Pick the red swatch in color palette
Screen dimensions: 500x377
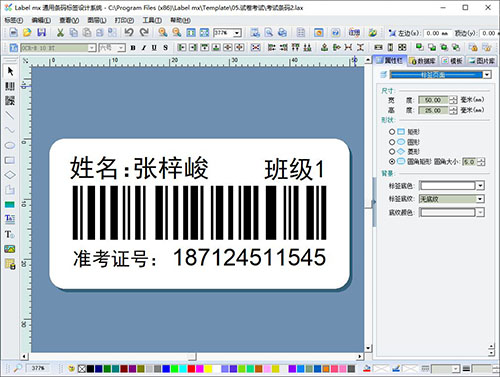[x=191, y=369]
